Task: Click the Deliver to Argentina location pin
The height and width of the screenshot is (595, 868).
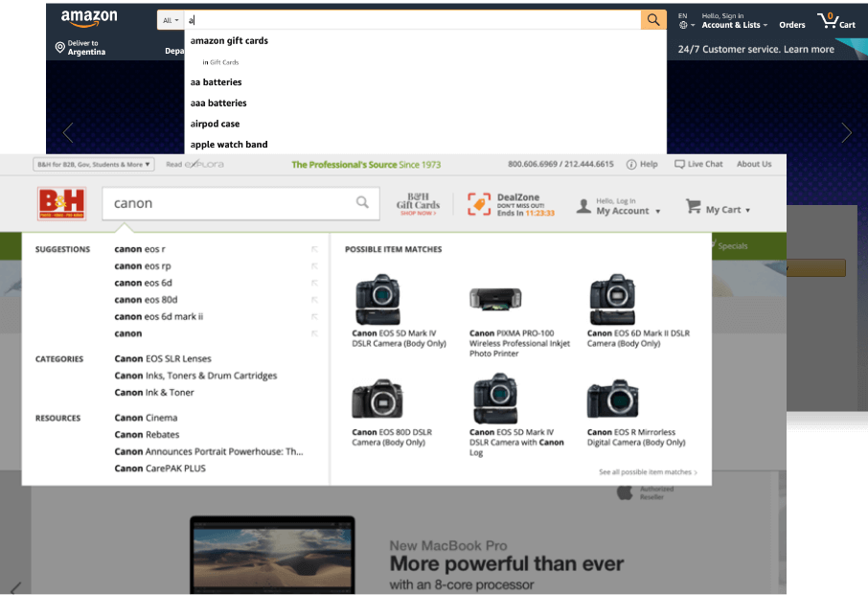Action: coord(59,48)
